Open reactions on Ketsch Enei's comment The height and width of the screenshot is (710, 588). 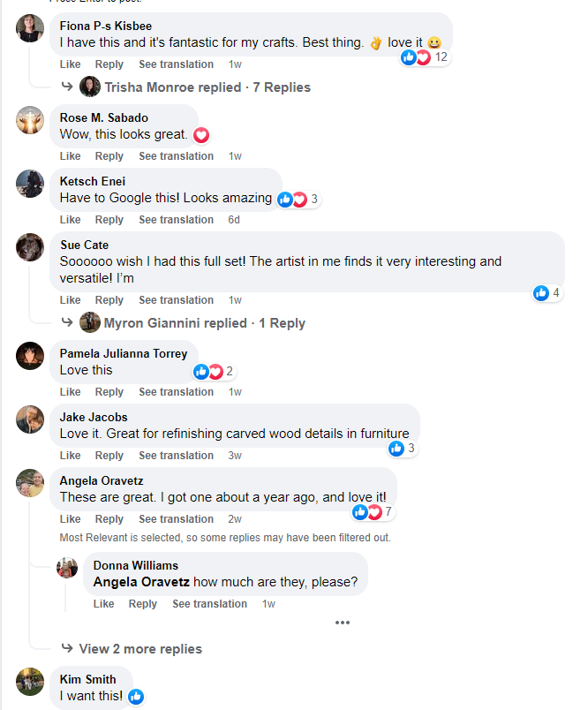(x=298, y=199)
